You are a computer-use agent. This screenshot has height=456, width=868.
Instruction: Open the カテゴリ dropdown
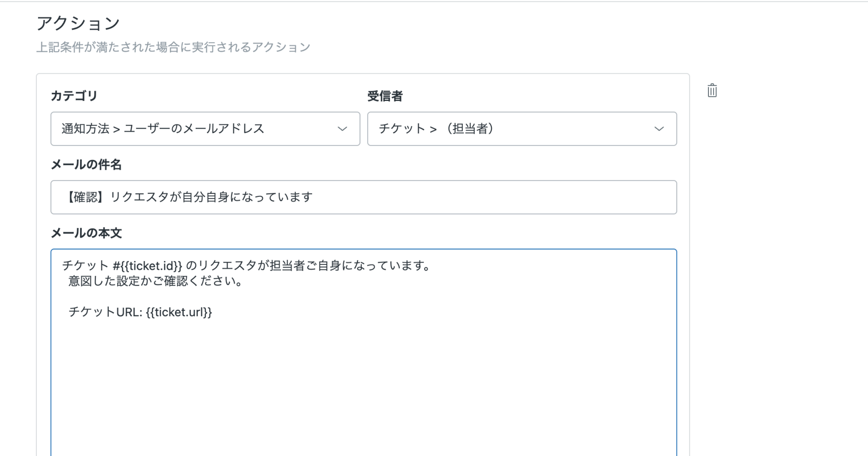click(205, 129)
